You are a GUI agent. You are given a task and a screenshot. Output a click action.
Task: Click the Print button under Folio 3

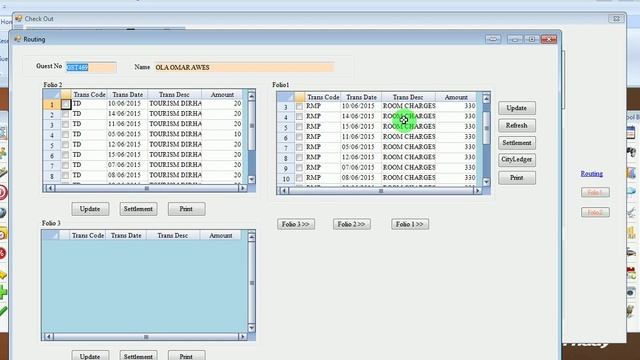pos(187,356)
